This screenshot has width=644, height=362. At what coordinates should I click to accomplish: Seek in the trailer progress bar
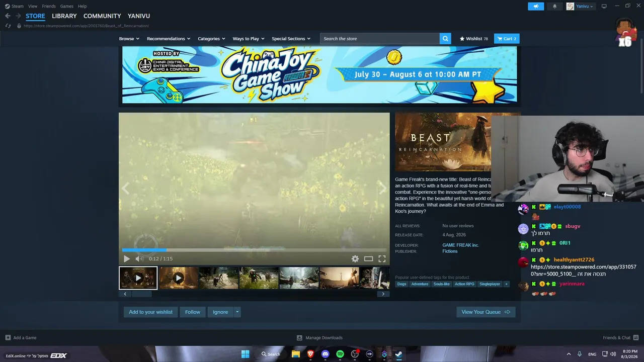click(x=254, y=250)
